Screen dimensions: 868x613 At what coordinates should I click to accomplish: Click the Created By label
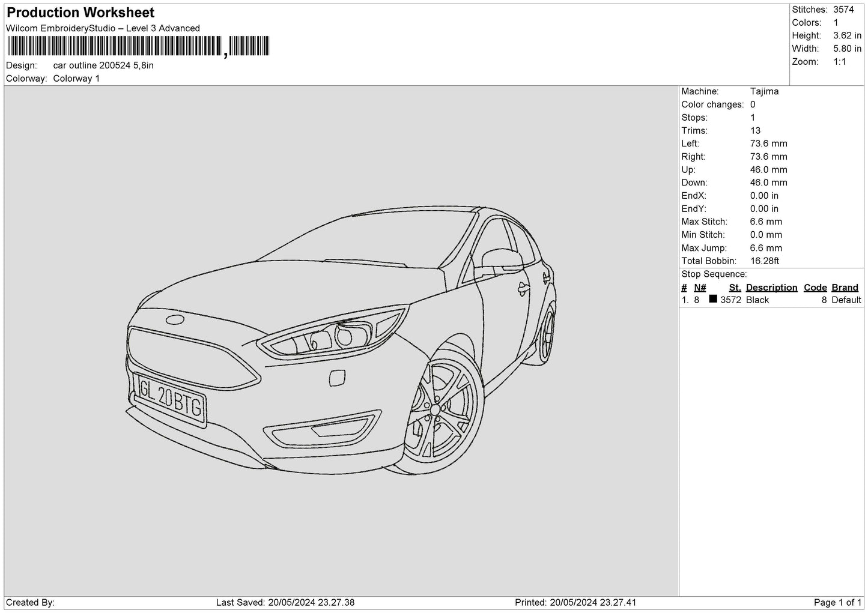pyautogui.click(x=30, y=602)
